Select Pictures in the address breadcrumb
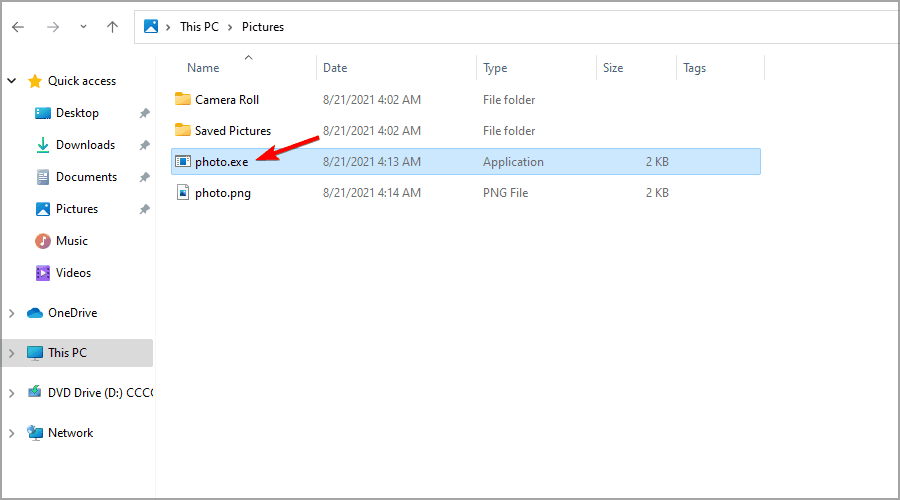The image size is (900, 500). [x=263, y=27]
